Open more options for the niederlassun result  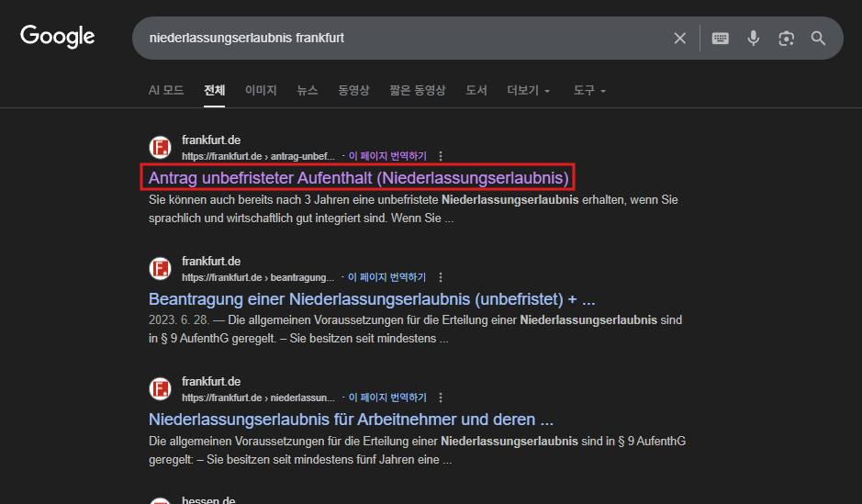click(441, 398)
